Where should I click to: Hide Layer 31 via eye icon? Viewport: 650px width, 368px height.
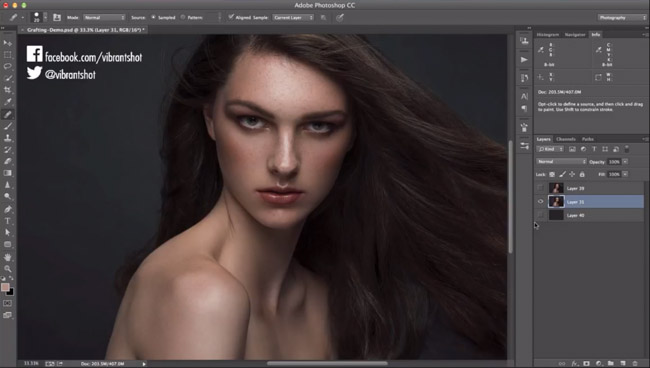pyautogui.click(x=540, y=202)
